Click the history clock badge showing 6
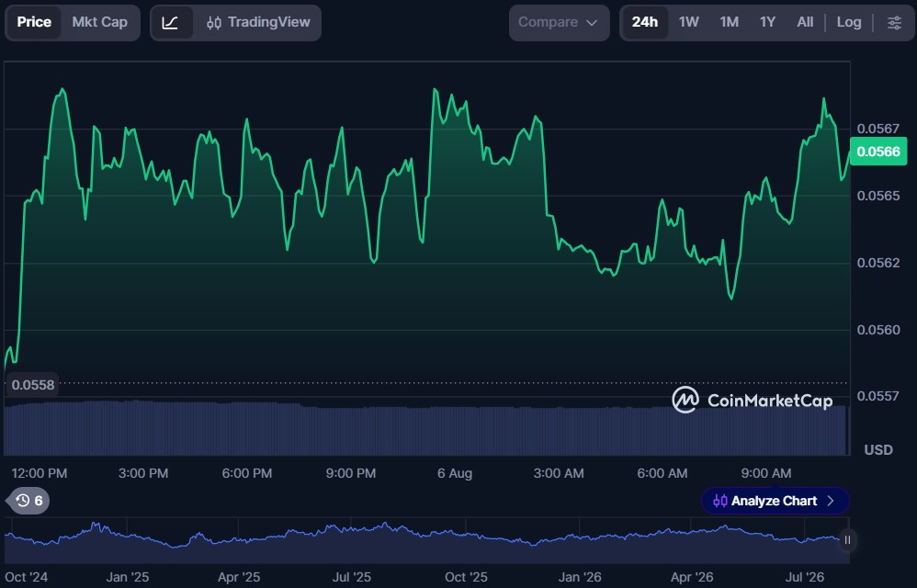 (28, 501)
